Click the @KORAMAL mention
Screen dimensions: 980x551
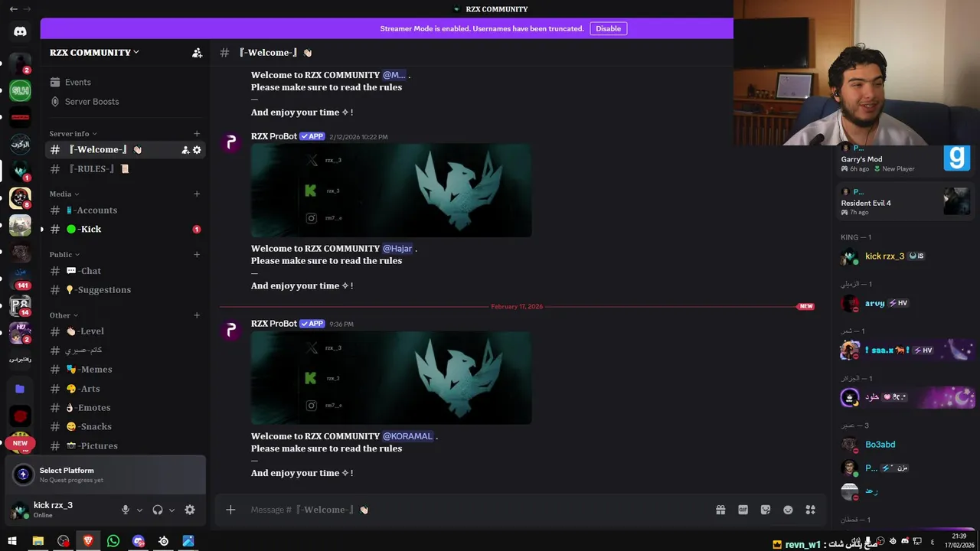(x=407, y=436)
